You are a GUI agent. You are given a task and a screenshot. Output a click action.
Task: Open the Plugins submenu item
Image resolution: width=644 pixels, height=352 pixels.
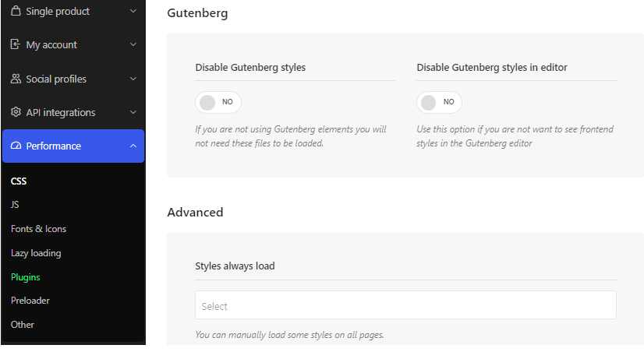click(x=26, y=277)
